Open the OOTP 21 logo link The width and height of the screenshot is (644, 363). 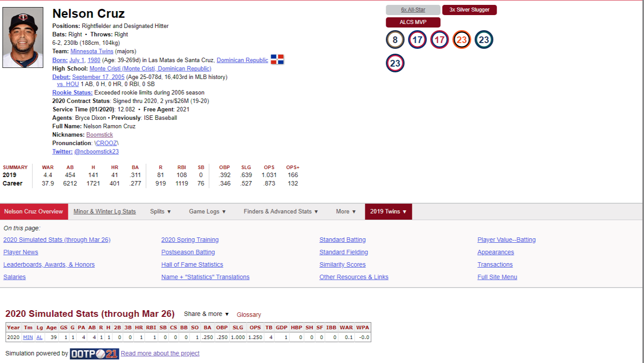click(95, 353)
